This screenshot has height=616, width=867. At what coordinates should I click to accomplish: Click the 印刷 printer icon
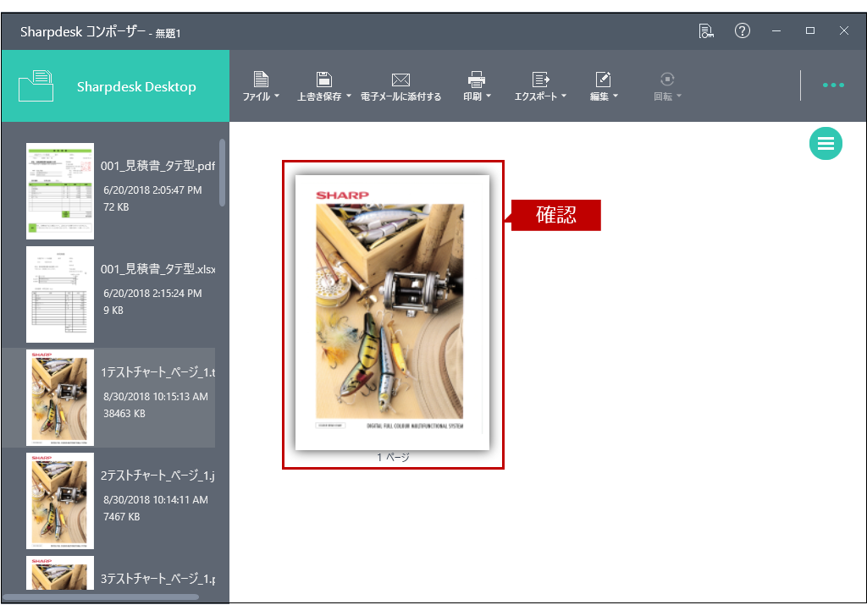(x=477, y=80)
